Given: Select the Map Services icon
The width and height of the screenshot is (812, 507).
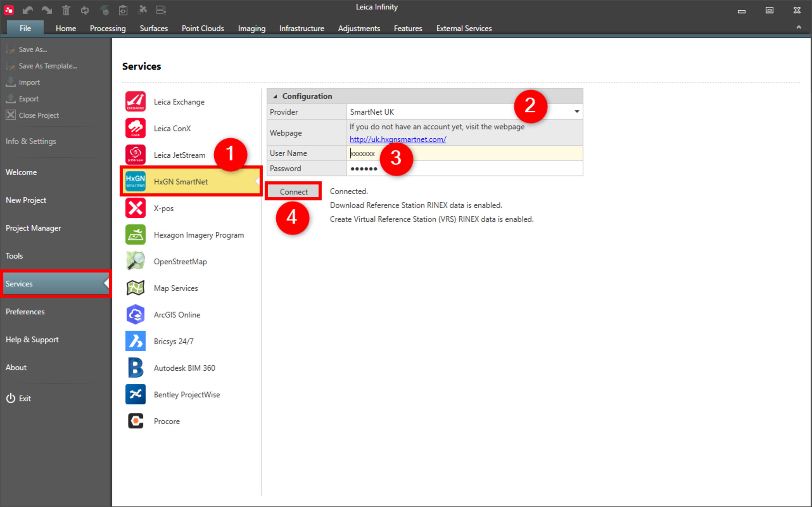Looking at the screenshot, I should pyautogui.click(x=135, y=288).
